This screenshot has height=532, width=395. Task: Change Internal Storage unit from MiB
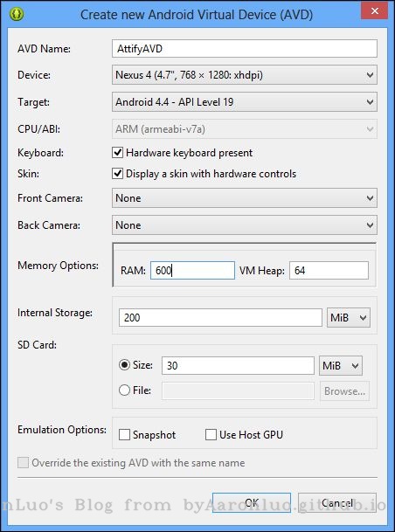click(349, 318)
